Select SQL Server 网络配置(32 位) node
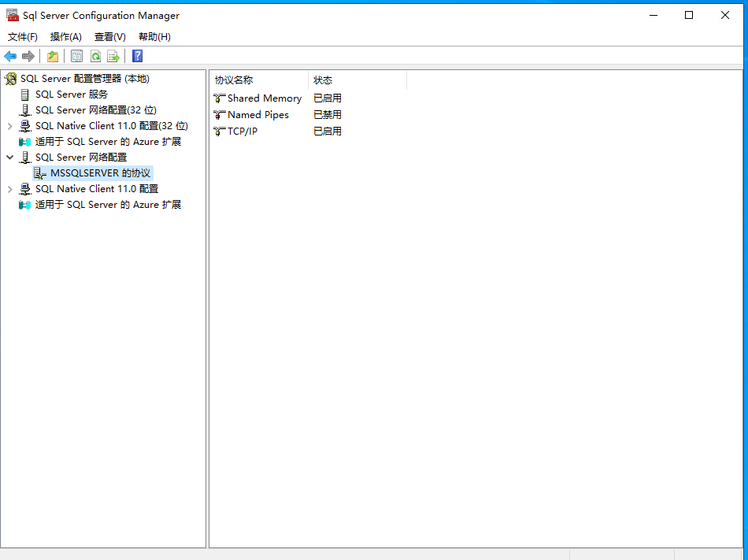 tap(96, 110)
